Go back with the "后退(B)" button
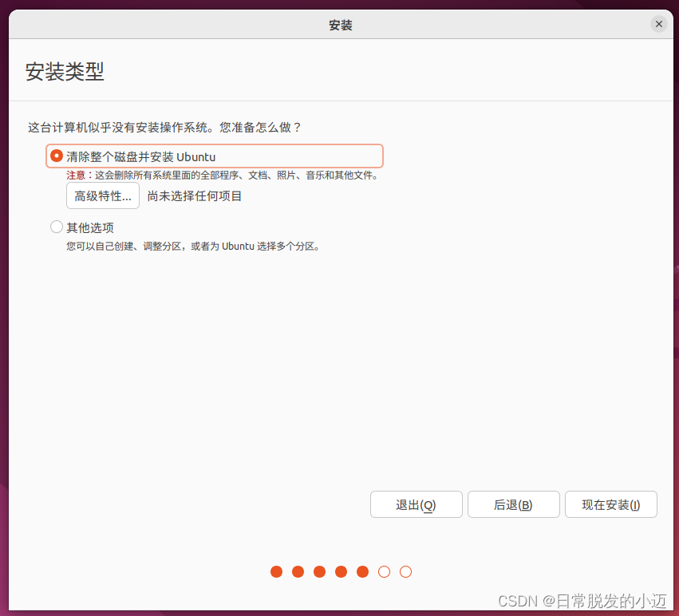Viewport: 679px width, 616px height. (x=513, y=504)
